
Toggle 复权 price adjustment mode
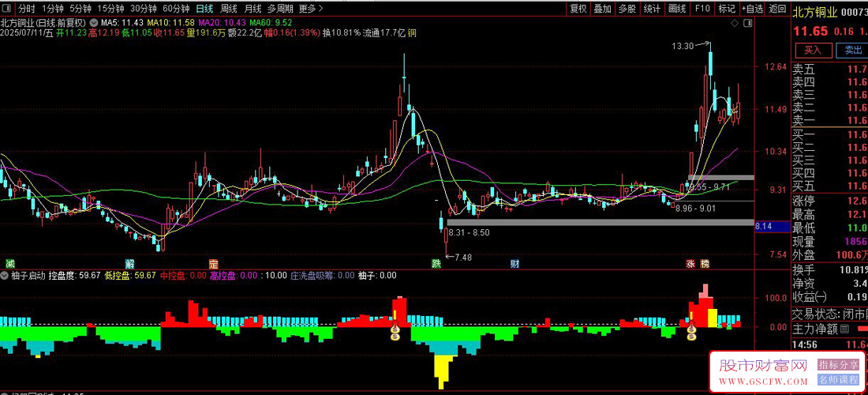point(578,9)
